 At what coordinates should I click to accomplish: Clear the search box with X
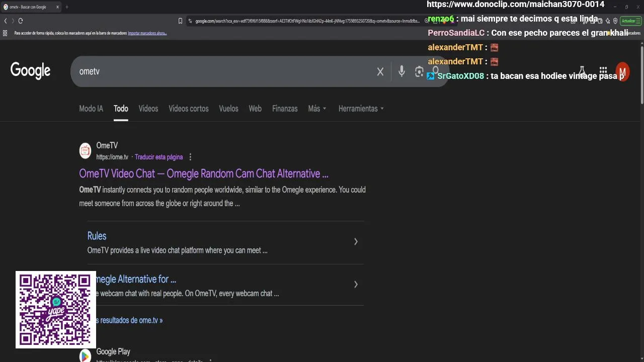click(x=380, y=72)
